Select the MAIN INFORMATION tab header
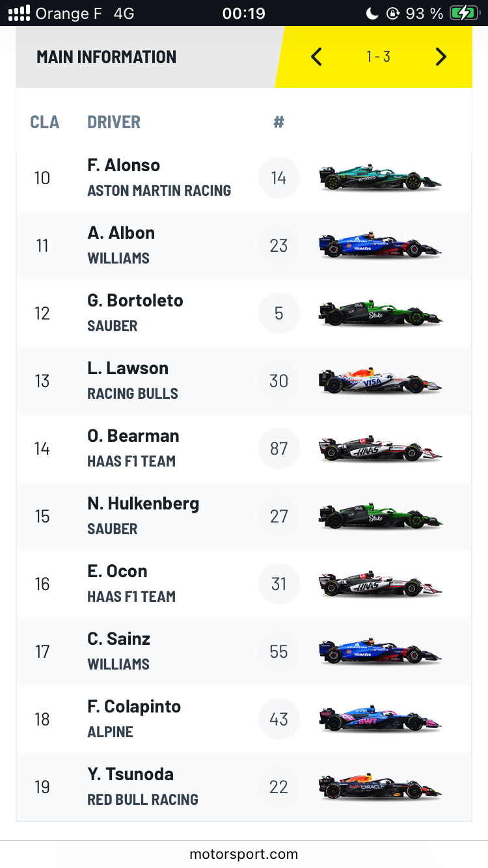The height and width of the screenshot is (868, 488). coord(107,57)
